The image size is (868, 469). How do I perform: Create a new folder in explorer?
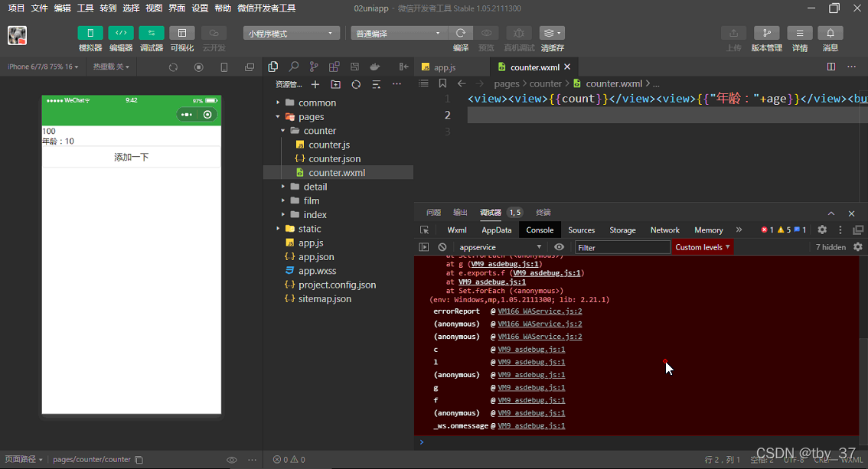[x=335, y=84]
